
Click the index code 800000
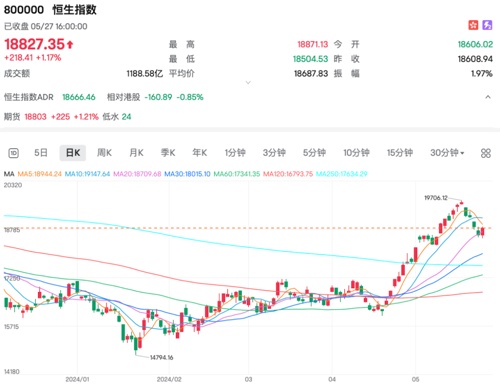pyautogui.click(x=24, y=10)
